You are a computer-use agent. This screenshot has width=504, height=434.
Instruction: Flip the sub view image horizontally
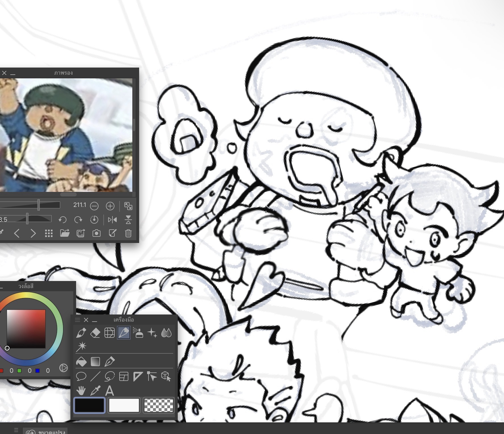pyautogui.click(x=112, y=220)
